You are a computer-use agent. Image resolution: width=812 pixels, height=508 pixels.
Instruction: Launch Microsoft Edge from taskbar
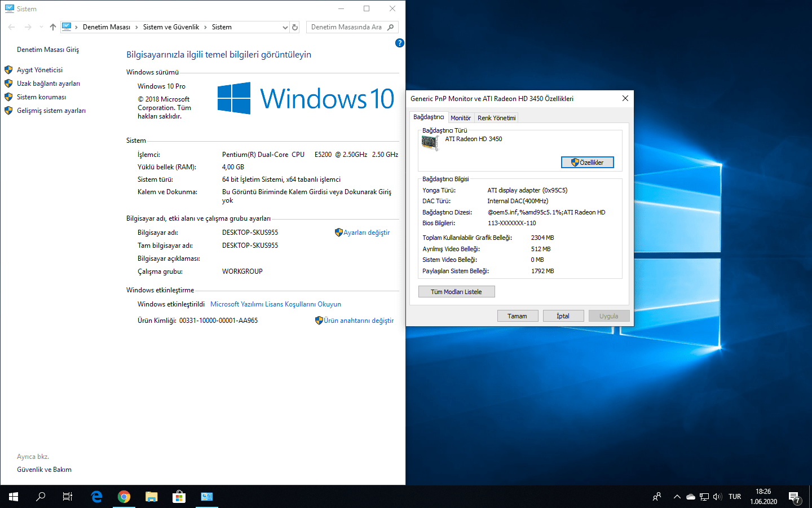coord(96,497)
